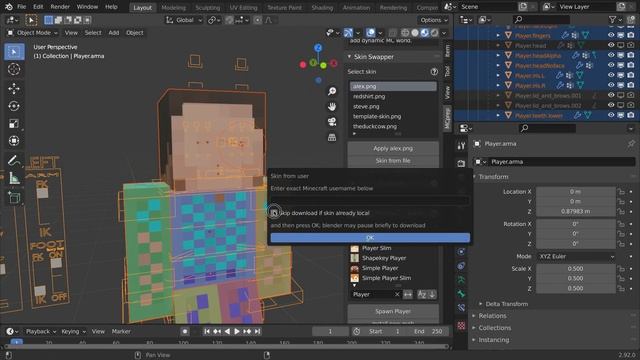Hide Player.fingers with its eye icon
The image size is (640, 360).
pyautogui.click(x=611, y=36)
